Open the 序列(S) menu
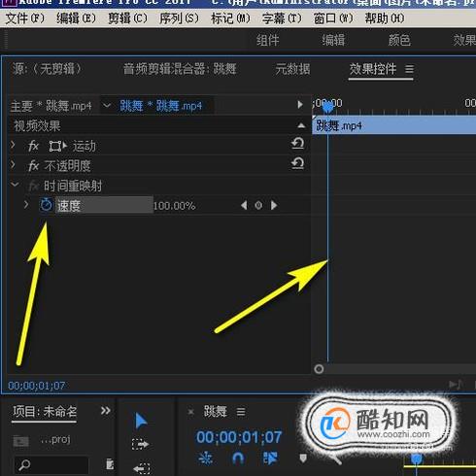 [179, 18]
